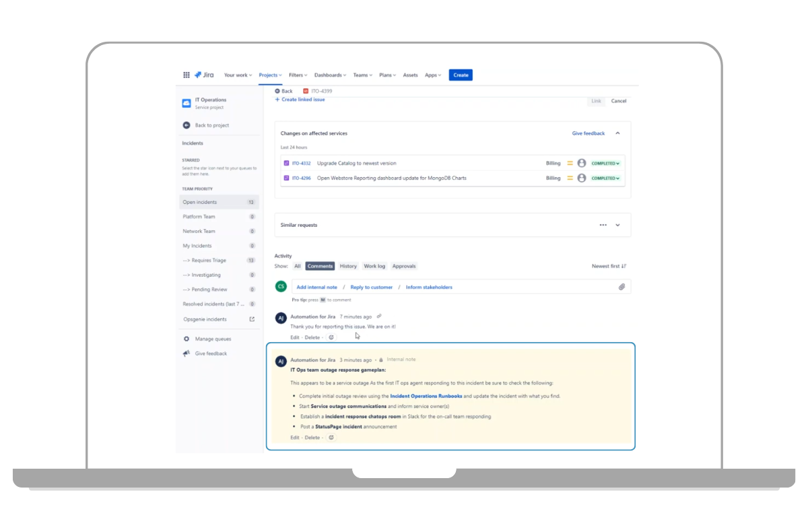Switch to the Work log tab

(375, 266)
